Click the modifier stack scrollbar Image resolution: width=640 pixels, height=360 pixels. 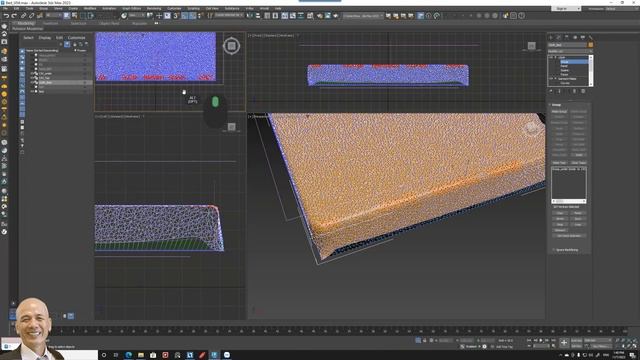coord(591,70)
